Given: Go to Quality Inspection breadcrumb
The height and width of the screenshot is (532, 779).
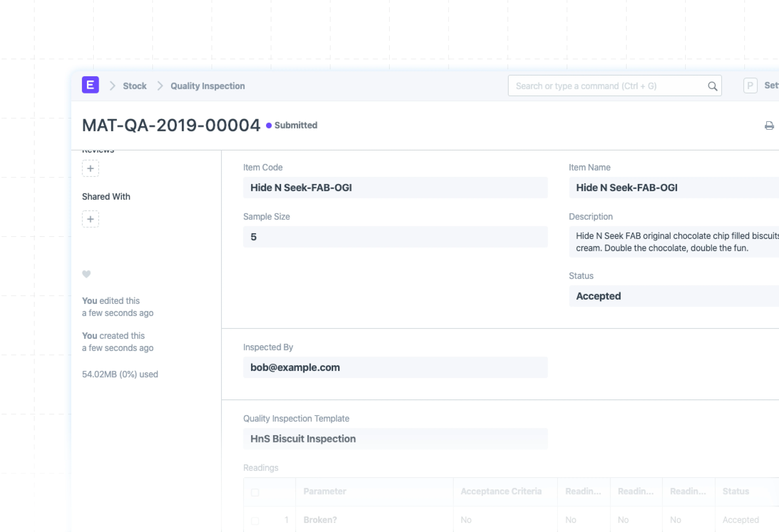Looking at the screenshot, I should pyautogui.click(x=207, y=86).
